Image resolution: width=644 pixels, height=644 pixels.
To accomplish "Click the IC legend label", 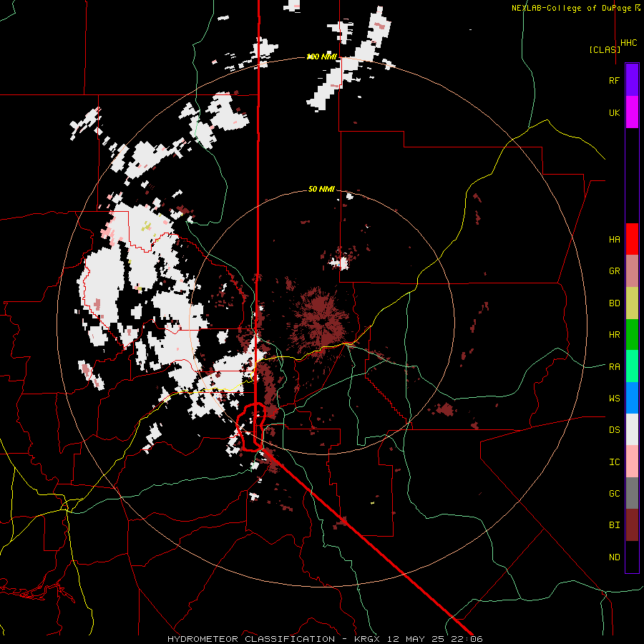I will click(x=614, y=462).
